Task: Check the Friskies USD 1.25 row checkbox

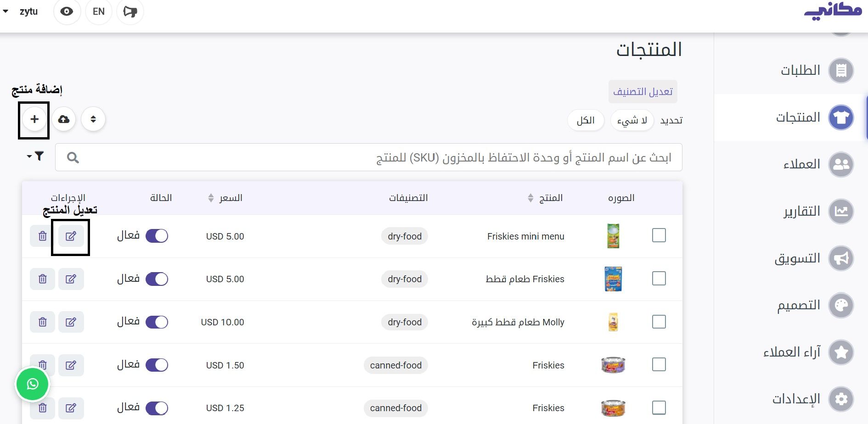Action: coord(659,407)
